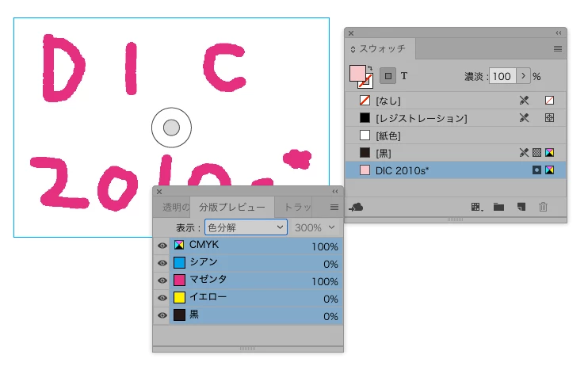Open the swatch view grid menu
This screenshot has height=370, width=588.
pos(476,207)
